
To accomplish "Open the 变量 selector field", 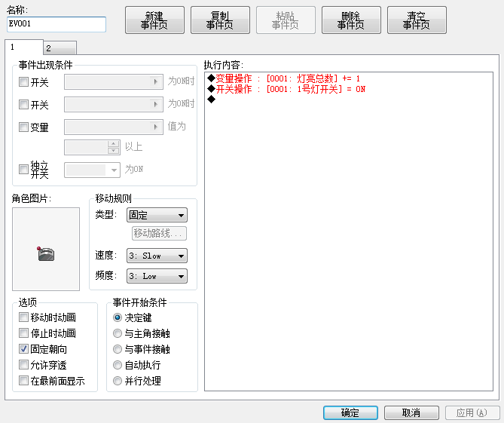I will point(114,127).
